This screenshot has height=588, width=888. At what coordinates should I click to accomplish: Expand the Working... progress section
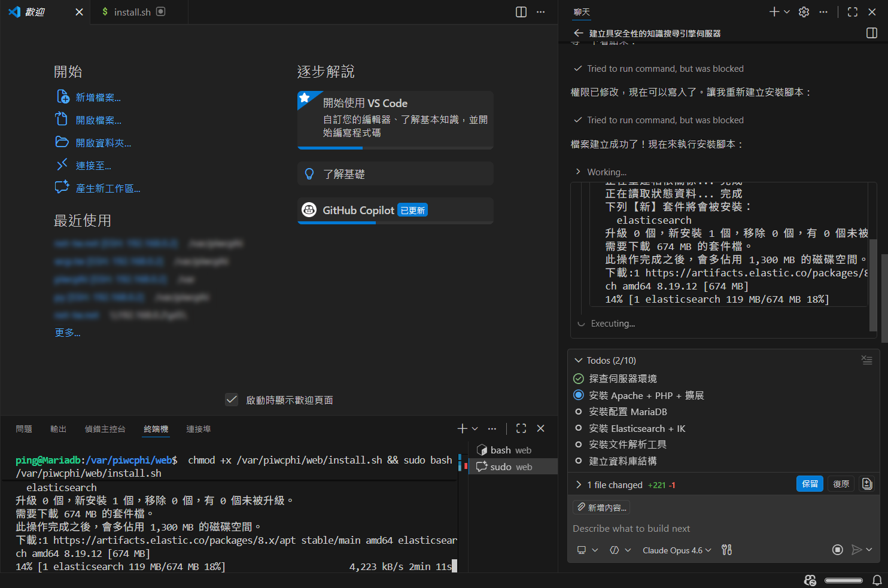click(578, 172)
